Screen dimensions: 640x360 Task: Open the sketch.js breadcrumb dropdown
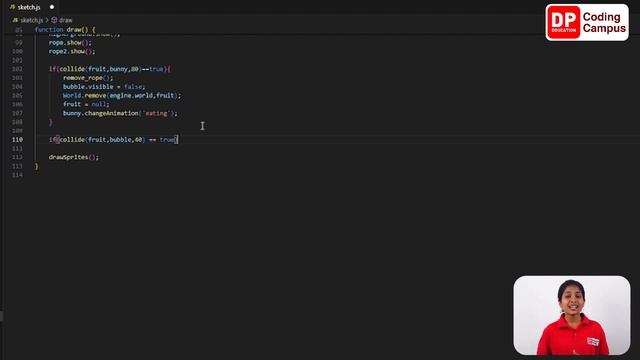tap(31, 20)
